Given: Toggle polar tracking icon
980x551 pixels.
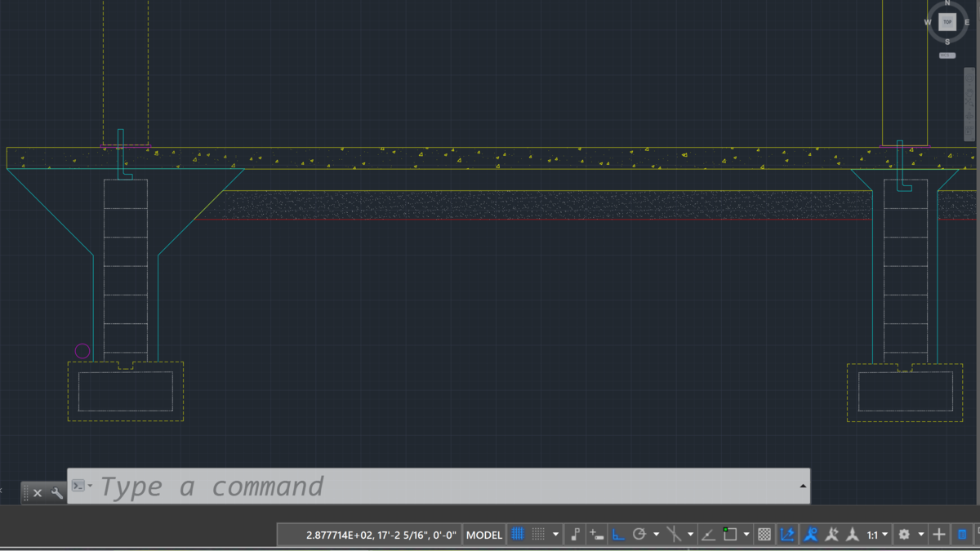Looking at the screenshot, I should (639, 535).
